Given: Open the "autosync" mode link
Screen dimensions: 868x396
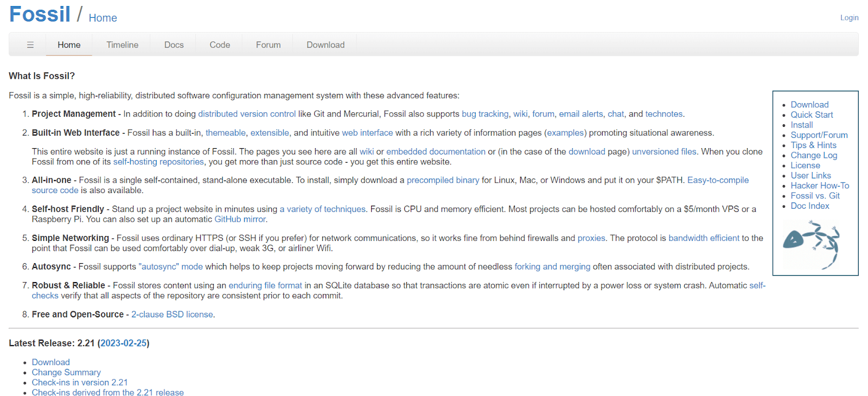Looking at the screenshot, I should point(171,267).
